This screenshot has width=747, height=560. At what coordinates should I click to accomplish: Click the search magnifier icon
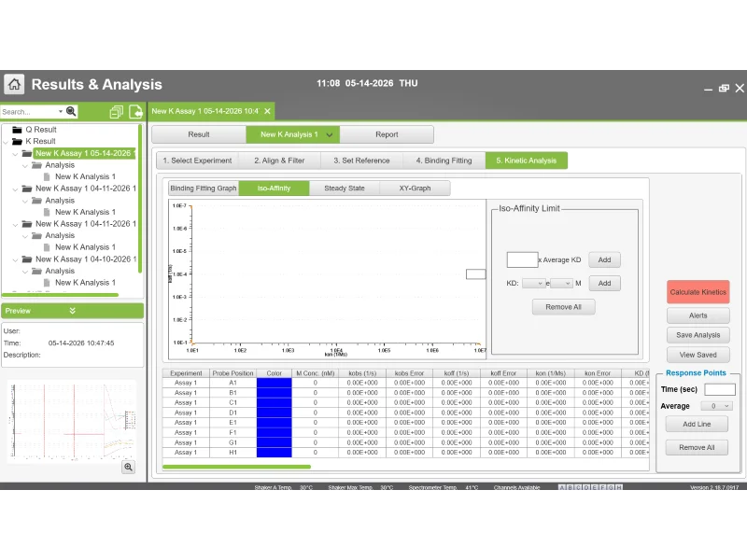coord(71,111)
